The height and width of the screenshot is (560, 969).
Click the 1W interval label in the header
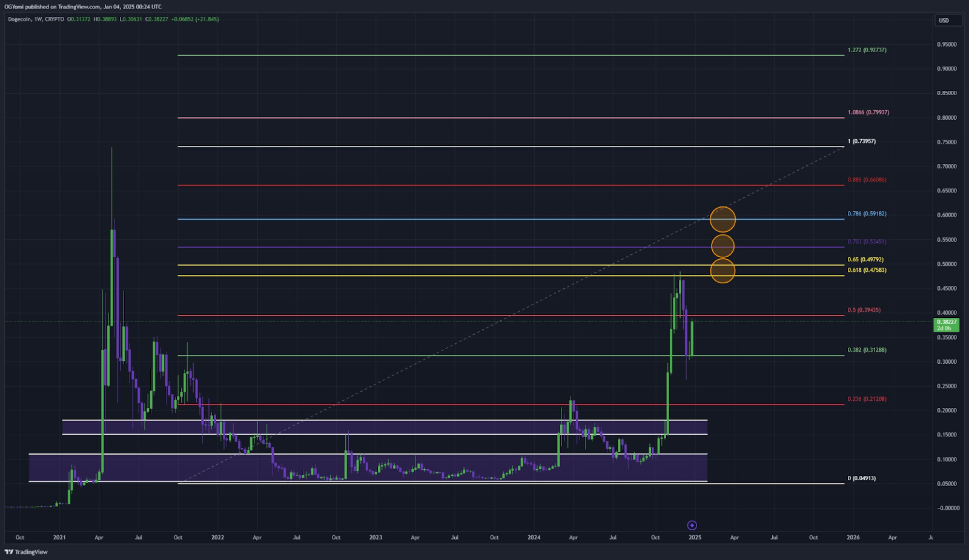(38, 19)
